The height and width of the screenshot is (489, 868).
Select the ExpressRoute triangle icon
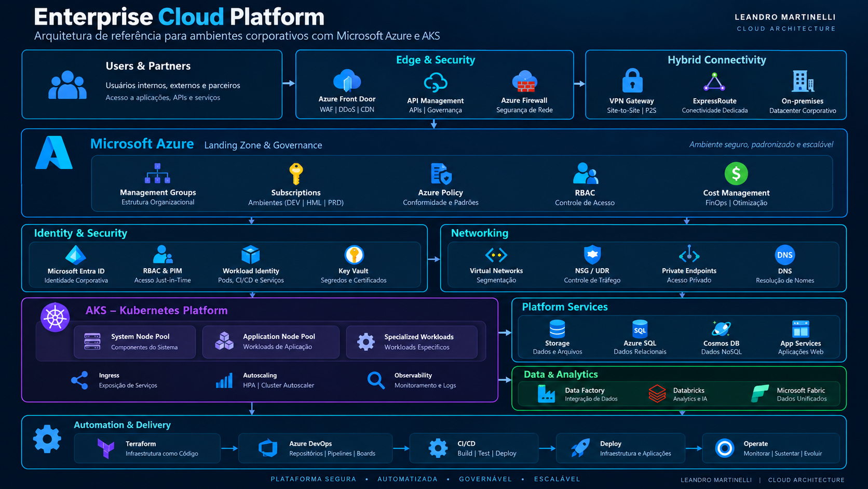[x=714, y=82]
